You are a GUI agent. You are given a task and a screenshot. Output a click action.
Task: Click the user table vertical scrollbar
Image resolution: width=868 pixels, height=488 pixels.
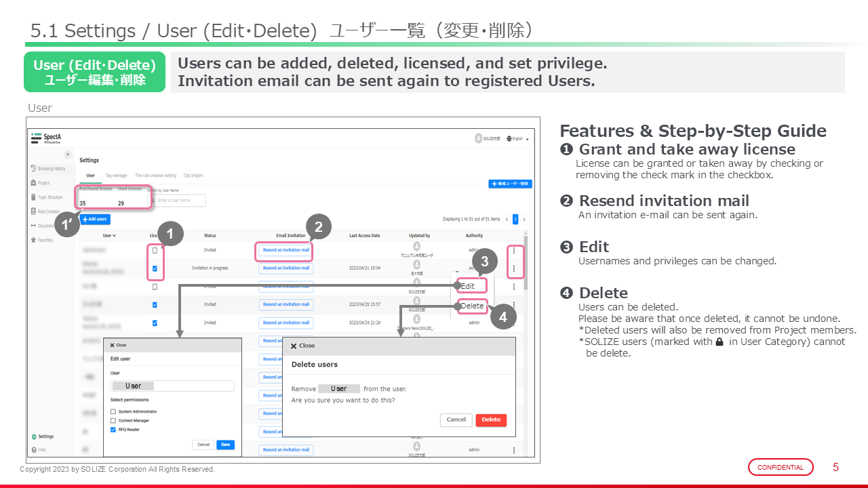click(527, 264)
